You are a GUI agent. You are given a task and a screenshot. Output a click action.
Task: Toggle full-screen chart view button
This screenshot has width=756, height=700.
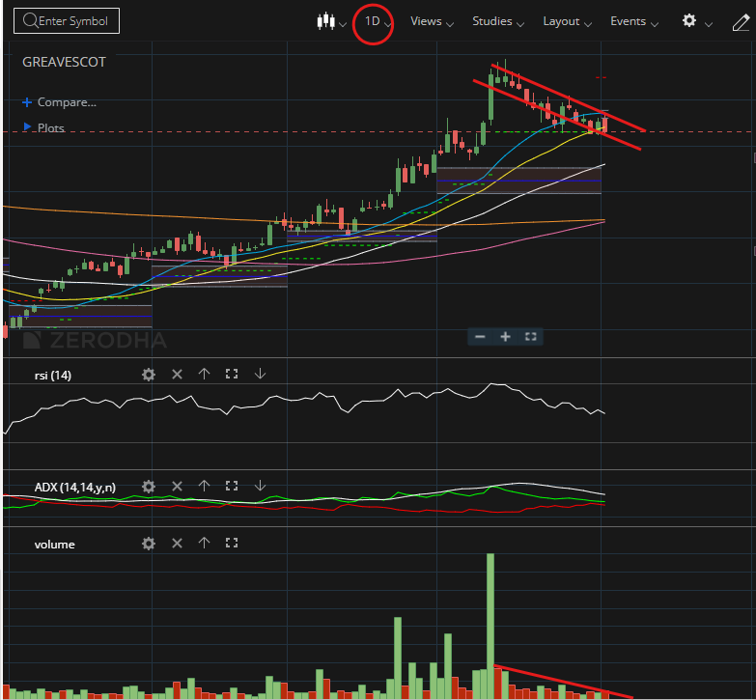pyautogui.click(x=531, y=337)
